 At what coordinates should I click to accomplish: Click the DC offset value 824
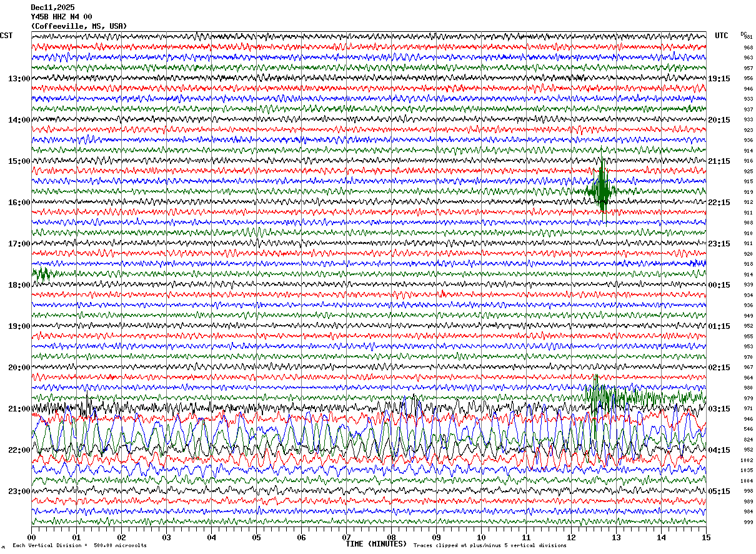pyautogui.click(x=748, y=440)
